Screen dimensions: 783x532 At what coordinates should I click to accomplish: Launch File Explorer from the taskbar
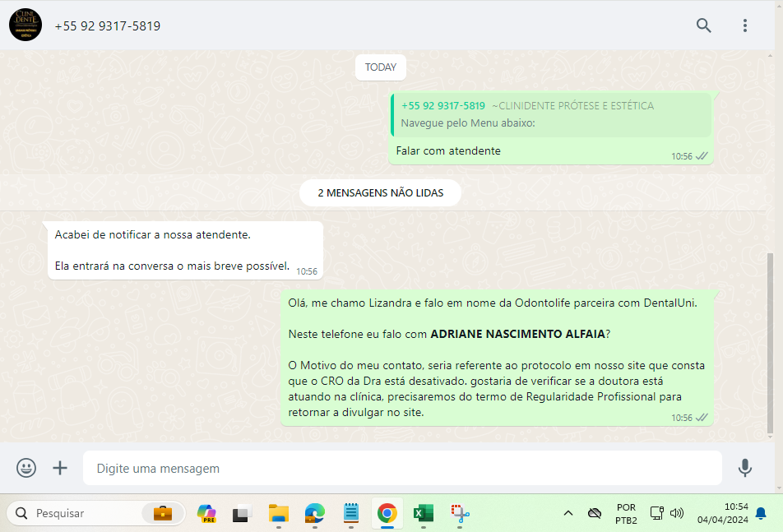click(x=279, y=514)
